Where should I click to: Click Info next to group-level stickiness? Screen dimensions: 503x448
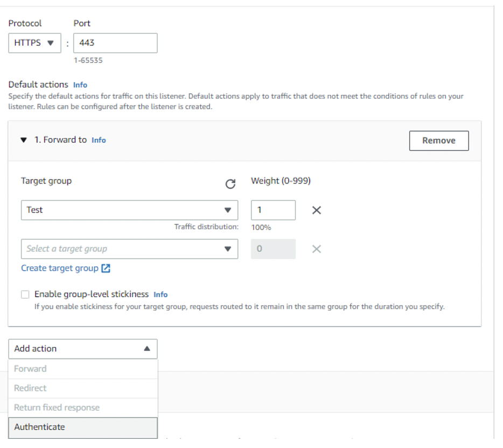pyautogui.click(x=160, y=294)
